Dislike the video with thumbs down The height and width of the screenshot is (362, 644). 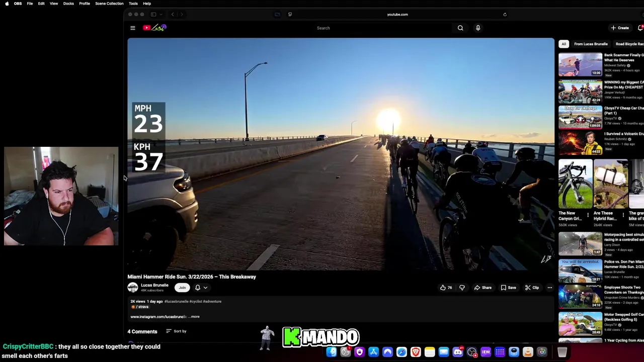(x=462, y=288)
